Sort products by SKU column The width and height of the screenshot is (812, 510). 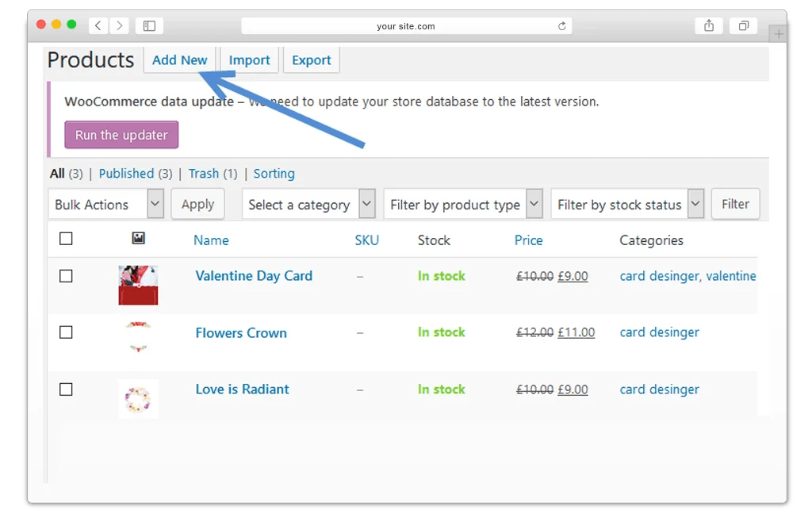click(x=366, y=240)
